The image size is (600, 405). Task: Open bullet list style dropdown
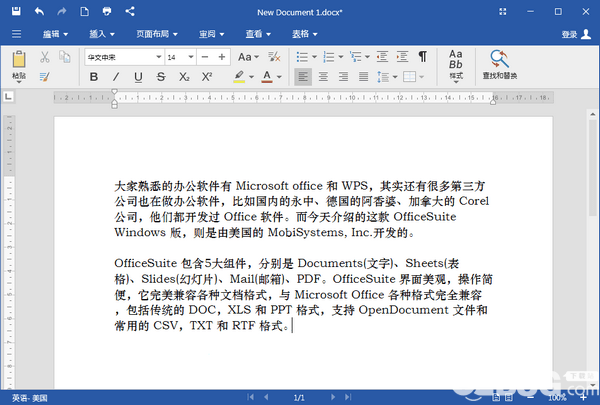315,57
